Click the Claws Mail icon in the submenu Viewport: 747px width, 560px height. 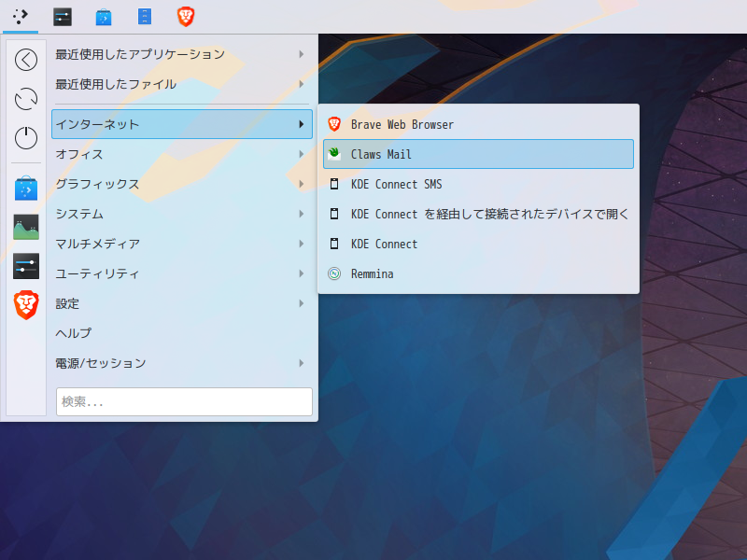point(334,154)
